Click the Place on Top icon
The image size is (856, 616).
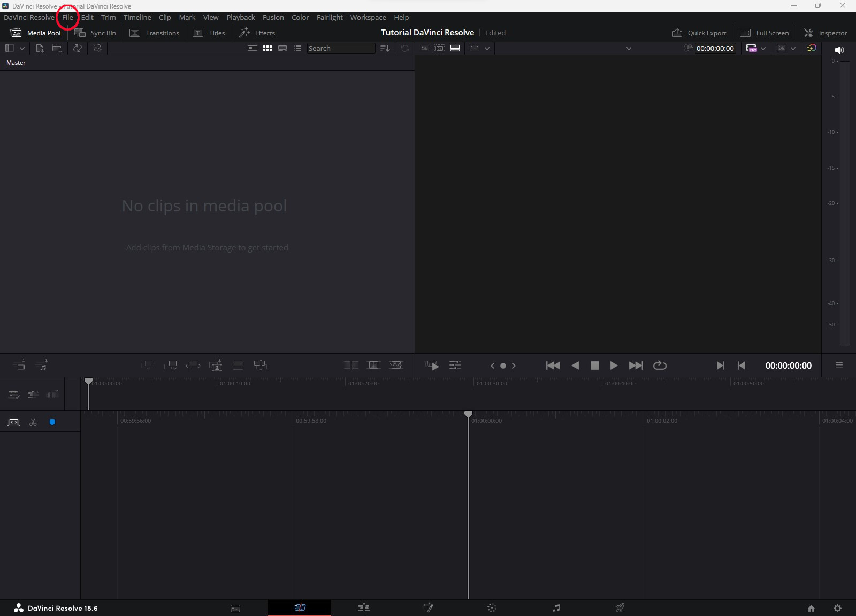[238, 365]
